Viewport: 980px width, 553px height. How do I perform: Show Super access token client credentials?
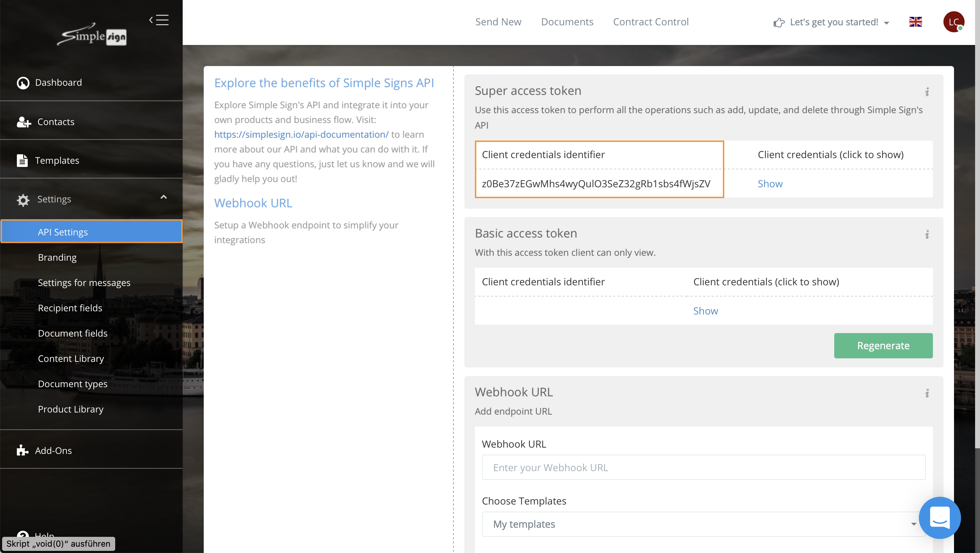click(770, 183)
